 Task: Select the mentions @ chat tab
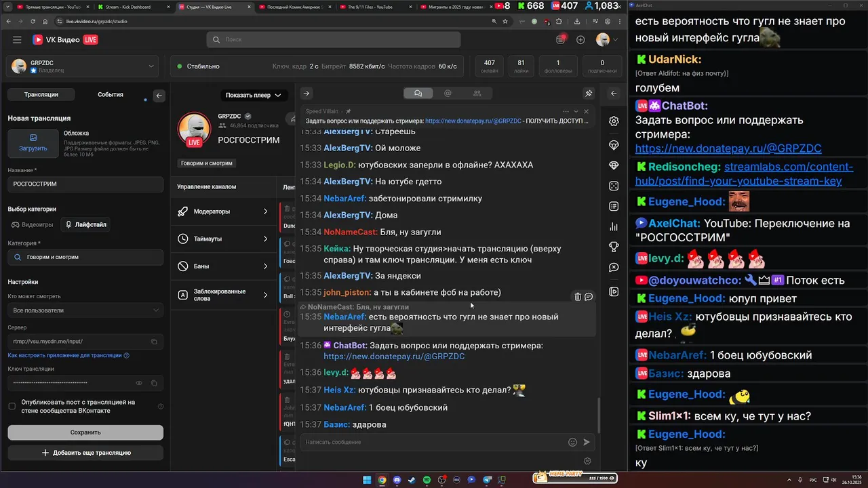[448, 94]
